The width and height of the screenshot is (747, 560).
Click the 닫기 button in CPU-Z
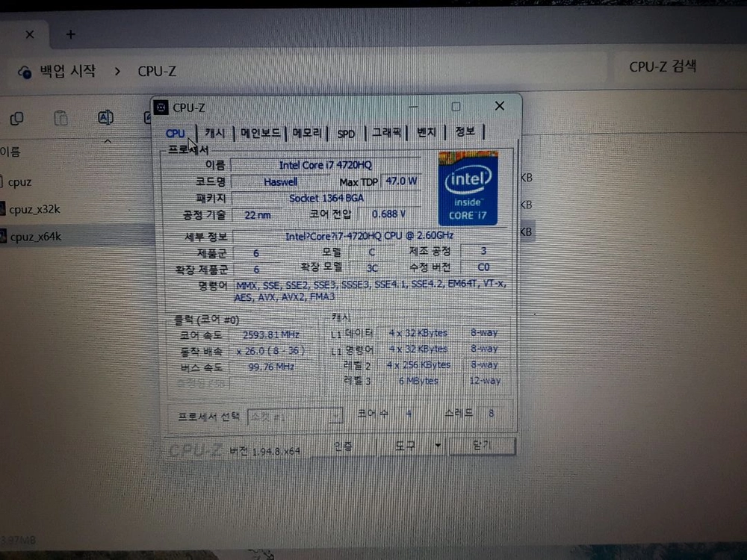coord(482,446)
